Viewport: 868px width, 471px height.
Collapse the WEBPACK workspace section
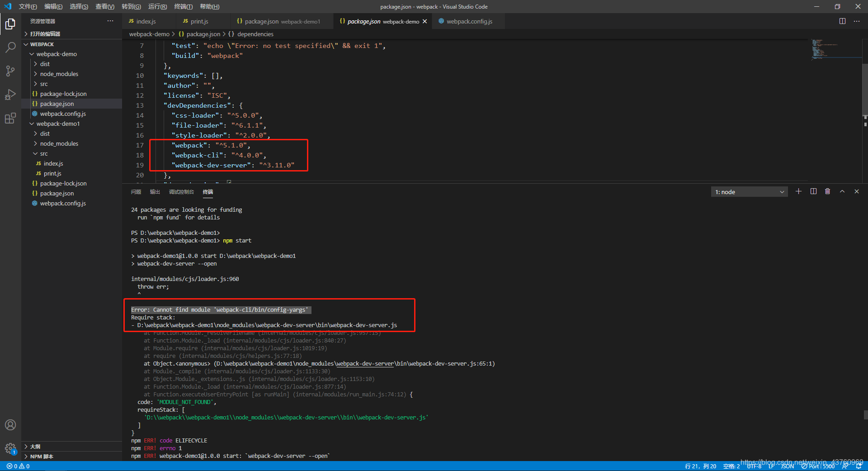pyautogui.click(x=72, y=44)
